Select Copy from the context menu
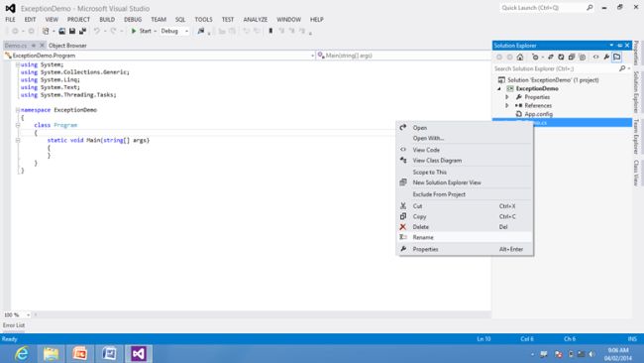Viewport: 644px width, 363px height. pyautogui.click(x=465, y=216)
